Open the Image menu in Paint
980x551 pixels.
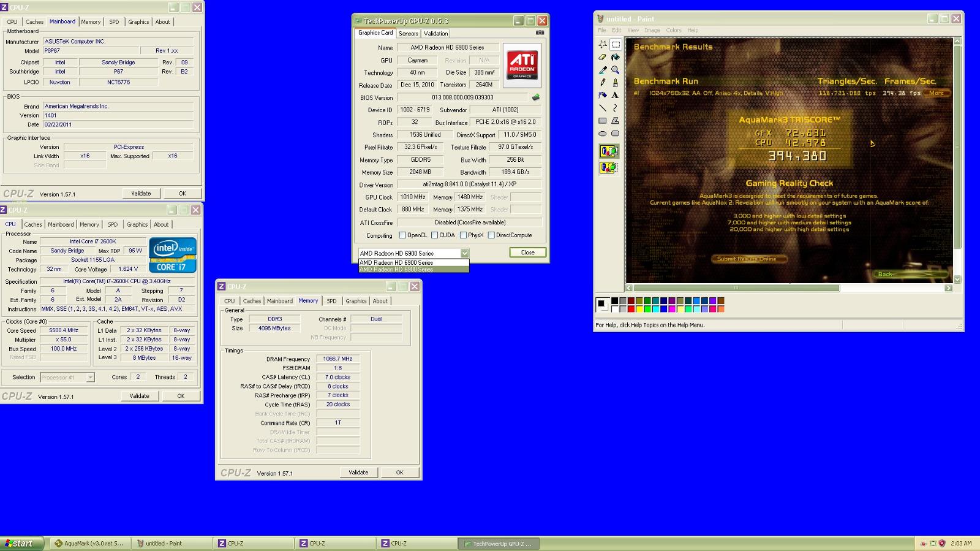652,30
